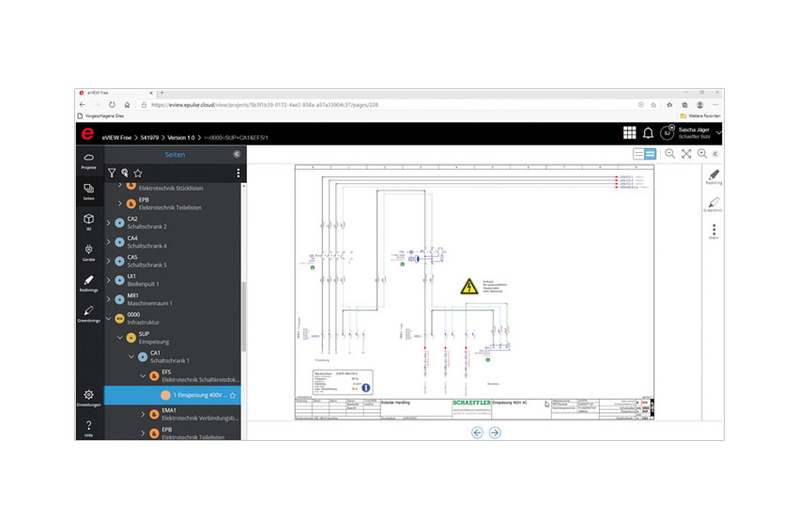798x532 pixels.
Task: Expand the CA4 Schaltschrank 4 node
Action: coord(108,241)
